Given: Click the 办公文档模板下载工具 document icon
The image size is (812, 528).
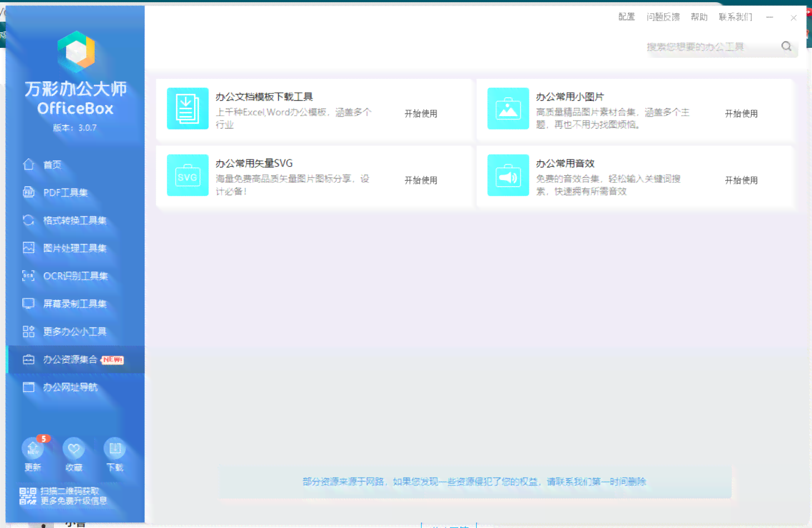Looking at the screenshot, I should [x=188, y=108].
